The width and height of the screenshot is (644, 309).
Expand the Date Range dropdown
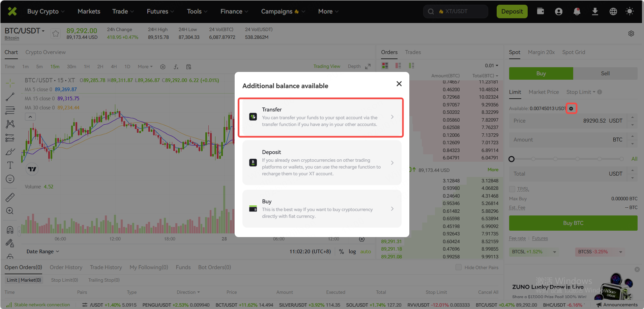point(43,252)
